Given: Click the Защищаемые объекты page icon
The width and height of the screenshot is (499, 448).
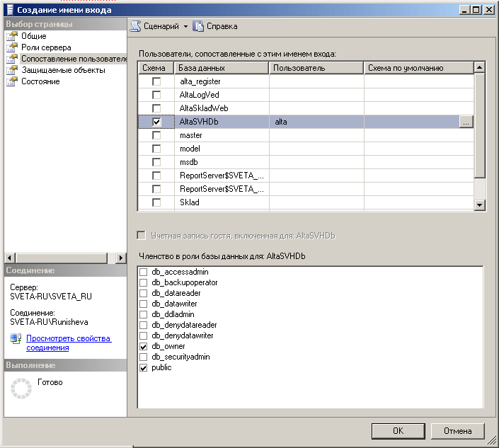Looking at the screenshot, I should (12, 70).
